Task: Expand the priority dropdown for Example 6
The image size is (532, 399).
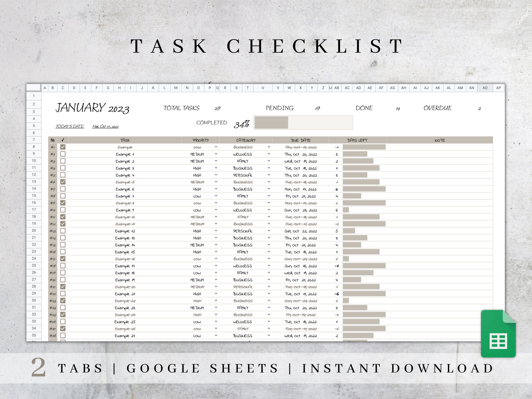Action: tap(216, 189)
